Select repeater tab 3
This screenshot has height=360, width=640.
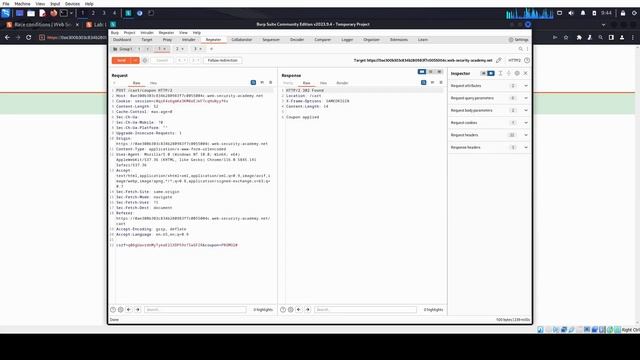(x=198, y=49)
